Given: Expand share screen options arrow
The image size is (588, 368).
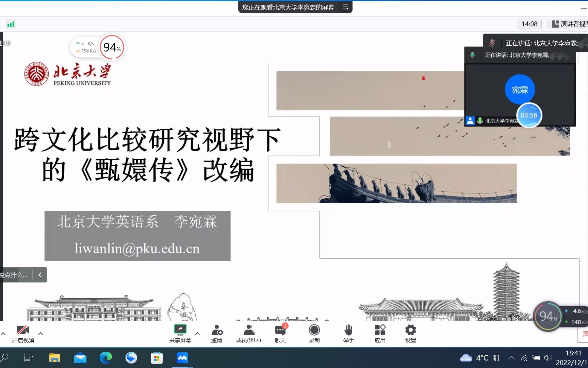Looking at the screenshot, I should (x=197, y=334).
